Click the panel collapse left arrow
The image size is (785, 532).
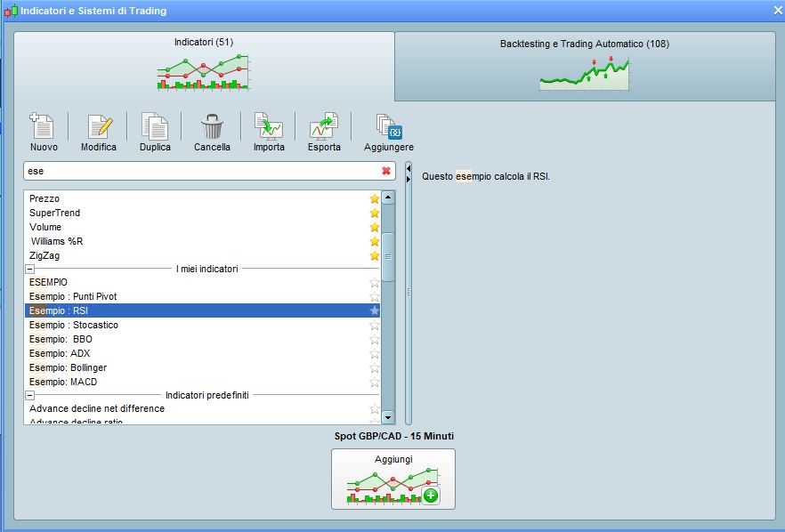pyautogui.click(x=409, y=168)
